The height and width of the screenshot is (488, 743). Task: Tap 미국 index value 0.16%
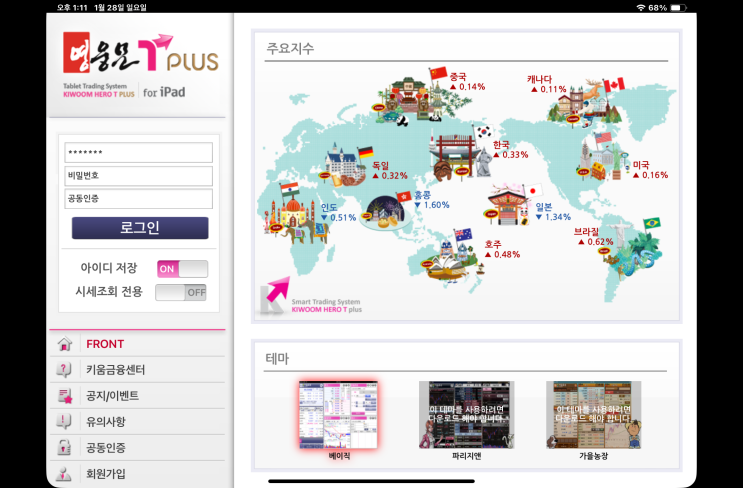(x=651, y=175)
